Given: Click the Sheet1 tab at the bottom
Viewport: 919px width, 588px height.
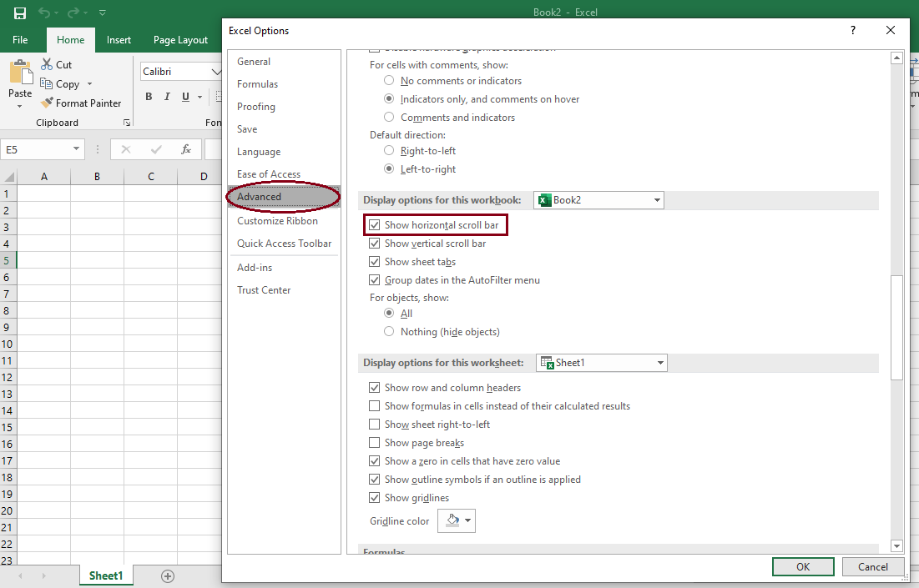Looking at the screenshot, I should tap(106, 575).
